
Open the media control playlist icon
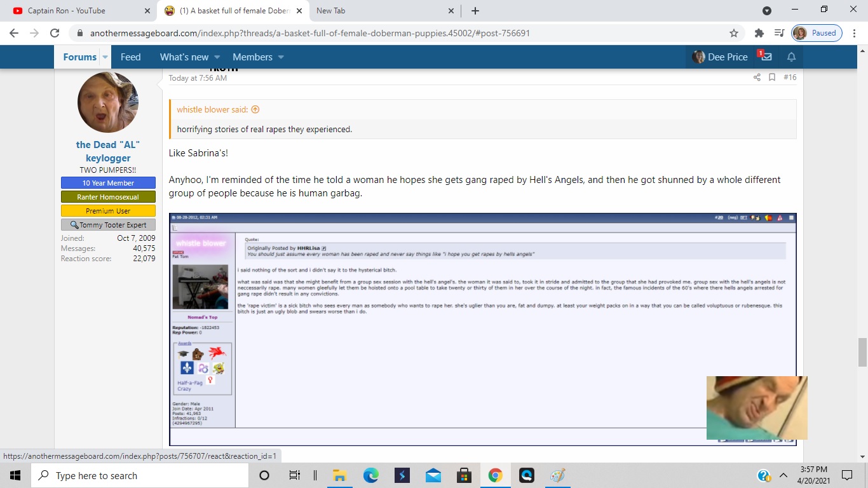click(x=779, y=33)
